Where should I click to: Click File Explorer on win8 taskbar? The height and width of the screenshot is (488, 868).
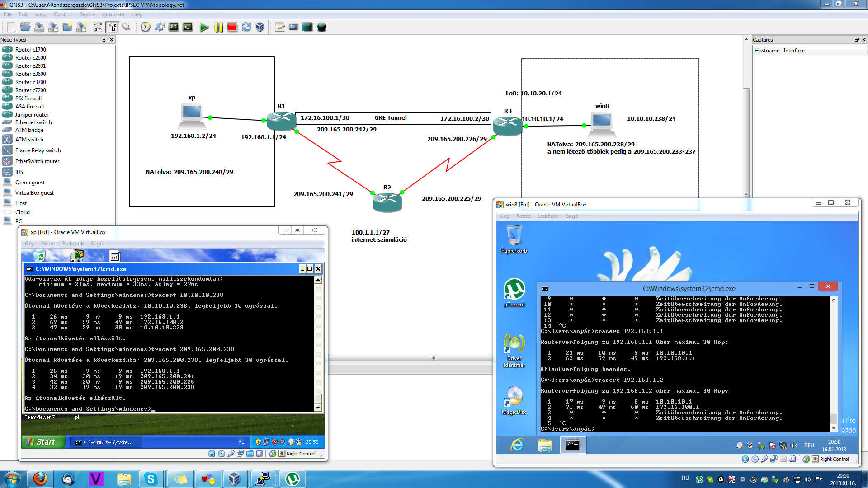tap(545, 445)
